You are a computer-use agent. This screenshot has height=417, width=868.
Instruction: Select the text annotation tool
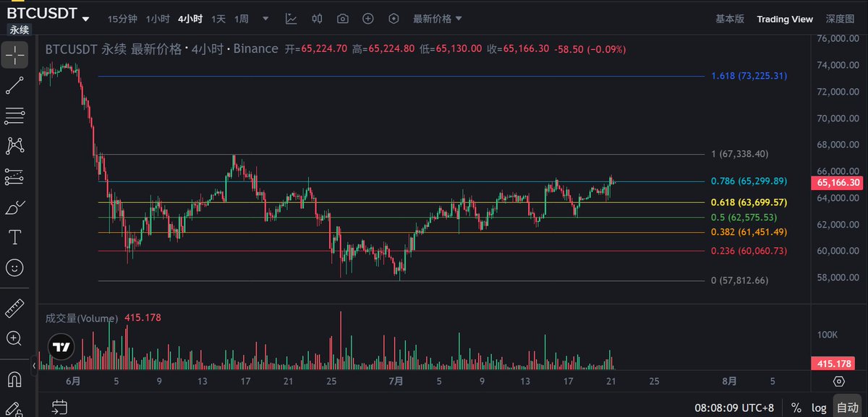coord(14,237)
